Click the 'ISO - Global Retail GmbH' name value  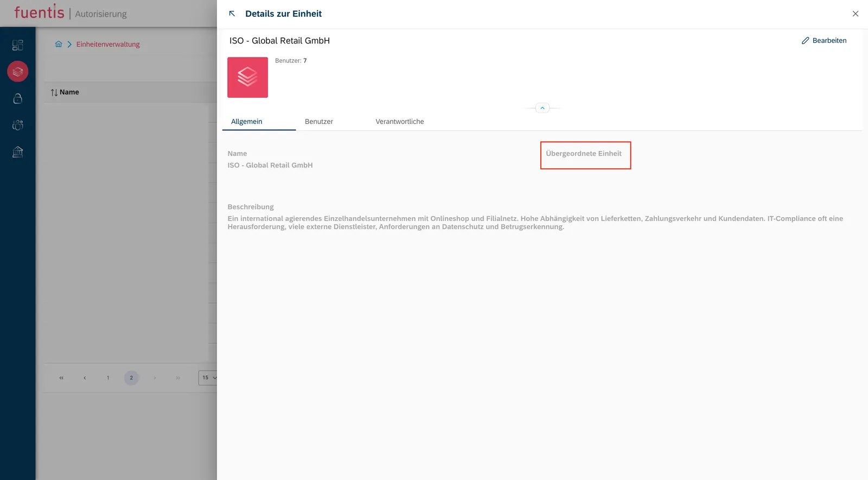[x=270, y=165]
